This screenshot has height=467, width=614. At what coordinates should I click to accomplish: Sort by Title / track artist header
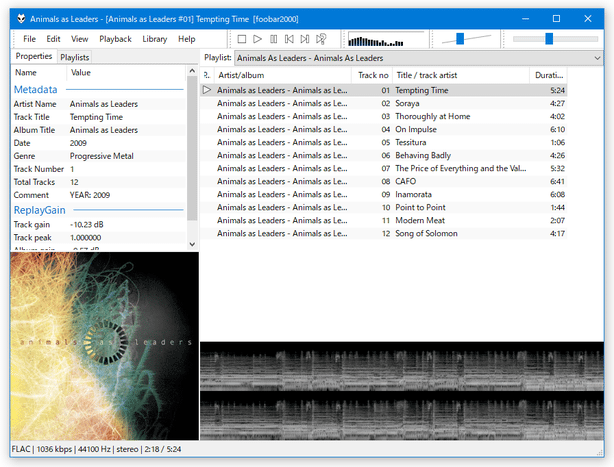point(461,75)
